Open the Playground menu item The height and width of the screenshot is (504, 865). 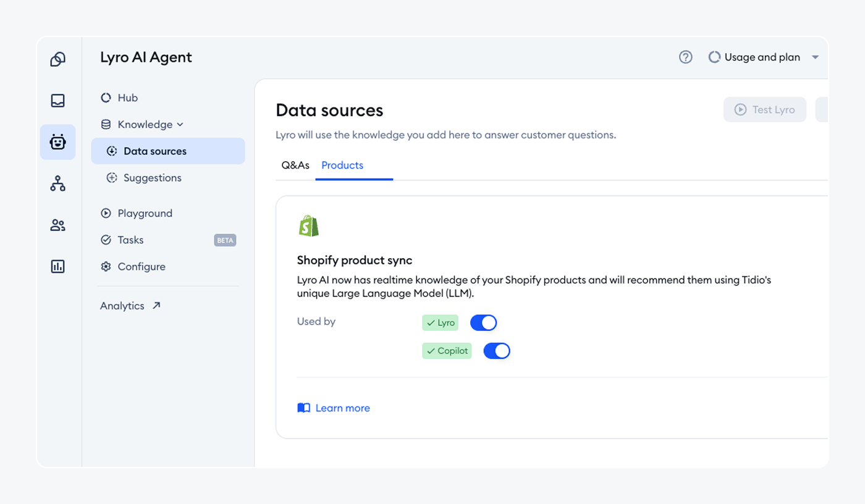[x=168, y=213]
